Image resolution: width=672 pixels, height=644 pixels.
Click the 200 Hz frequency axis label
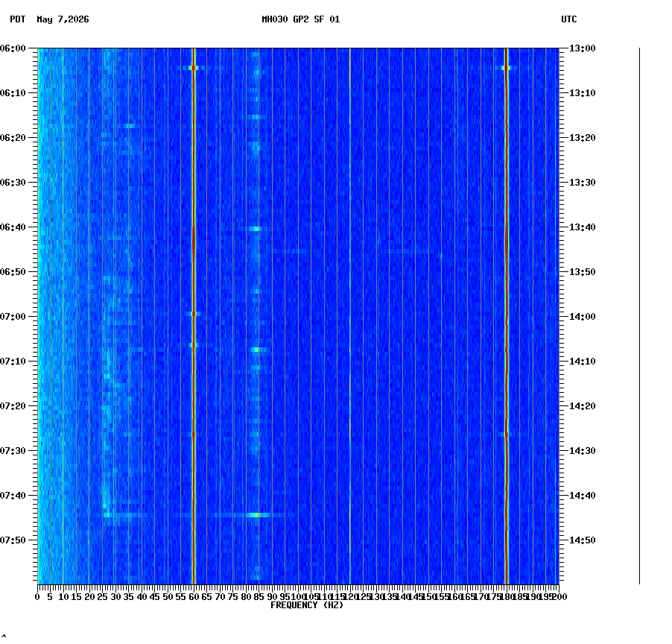tap(559, 597)
